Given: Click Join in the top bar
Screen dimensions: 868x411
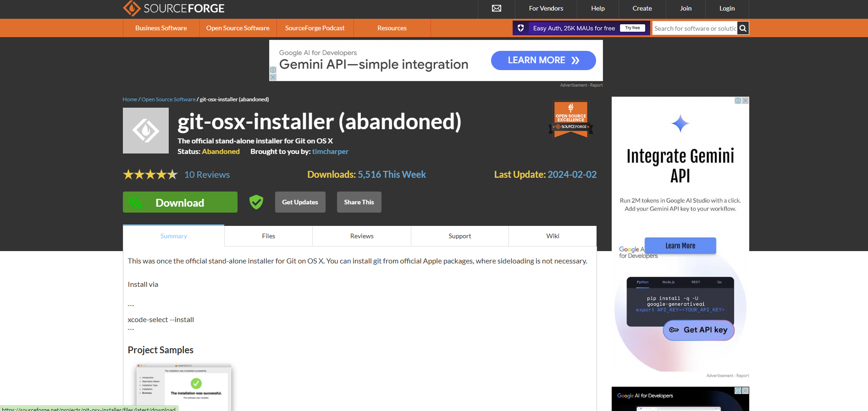Looking at the screenshot, I should (686, 8).
